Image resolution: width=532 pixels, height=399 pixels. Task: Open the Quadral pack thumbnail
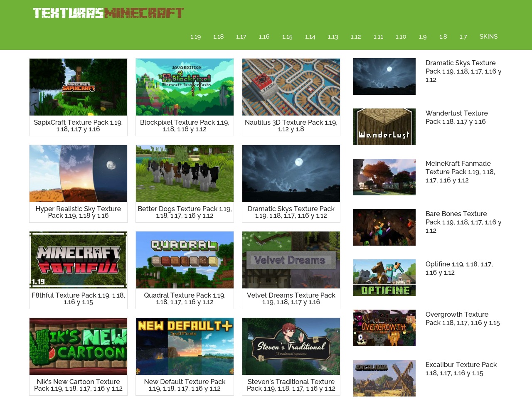(185, 260)
